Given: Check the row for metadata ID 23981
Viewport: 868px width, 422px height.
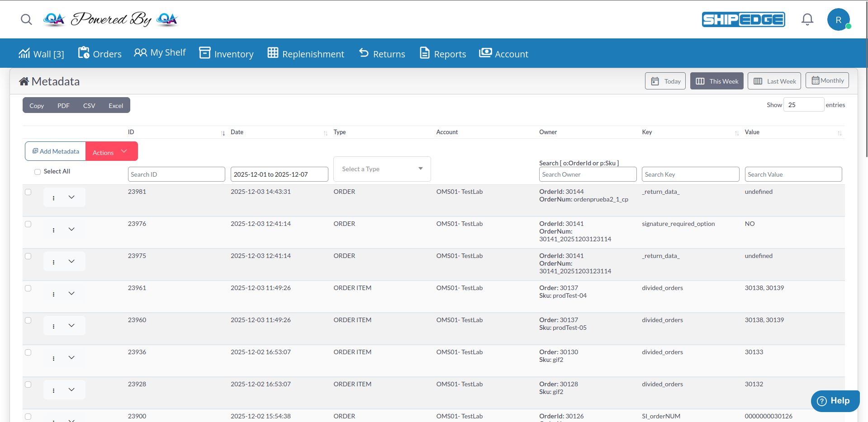Looking at the screenshot, I should point(28,192).
